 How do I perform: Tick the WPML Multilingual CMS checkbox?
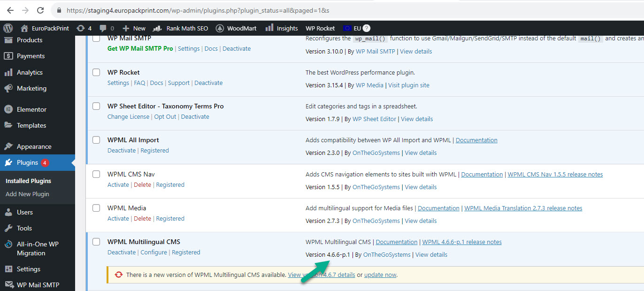(96, 242)
